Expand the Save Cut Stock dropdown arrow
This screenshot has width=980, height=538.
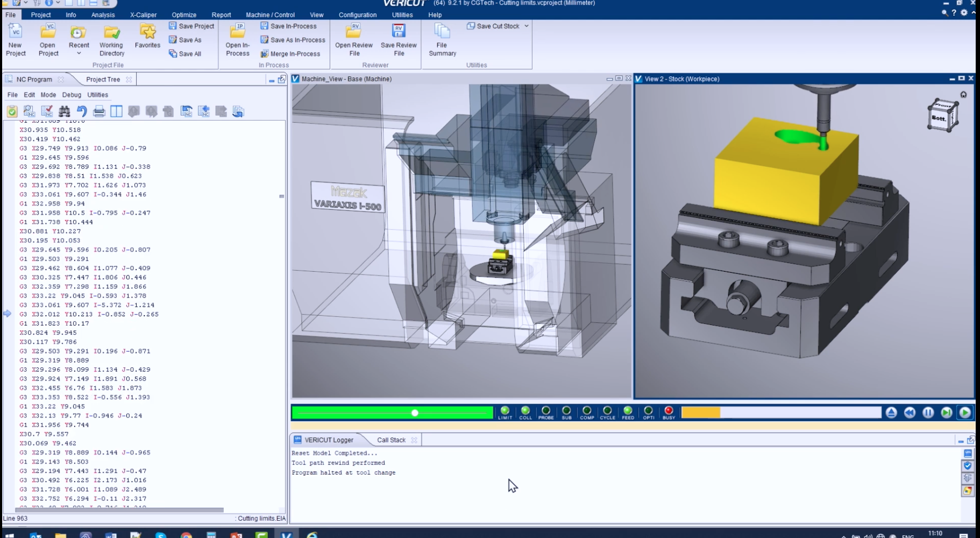(x=527, y=26)
